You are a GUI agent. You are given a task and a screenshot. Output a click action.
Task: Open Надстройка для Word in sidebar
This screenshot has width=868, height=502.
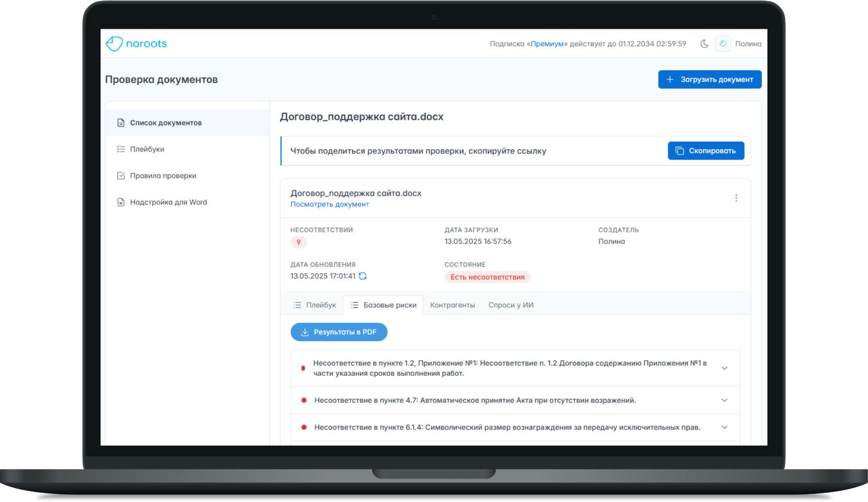(x=188, y=202)
